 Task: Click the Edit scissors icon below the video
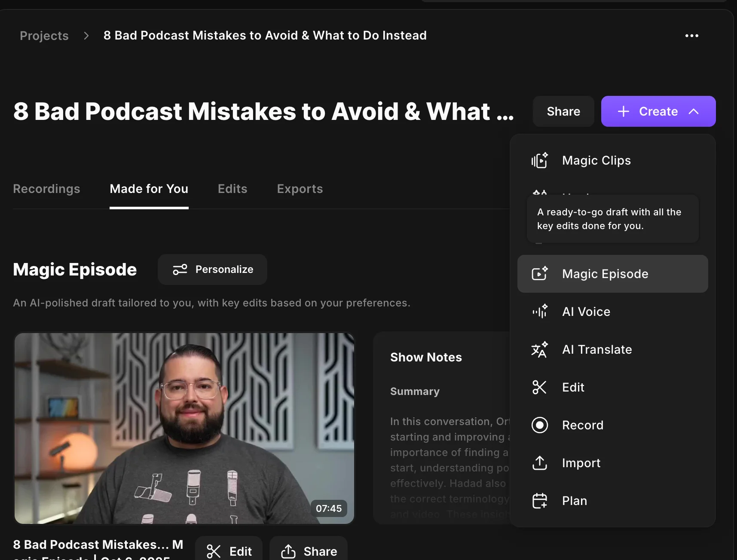tap(214, 551)
